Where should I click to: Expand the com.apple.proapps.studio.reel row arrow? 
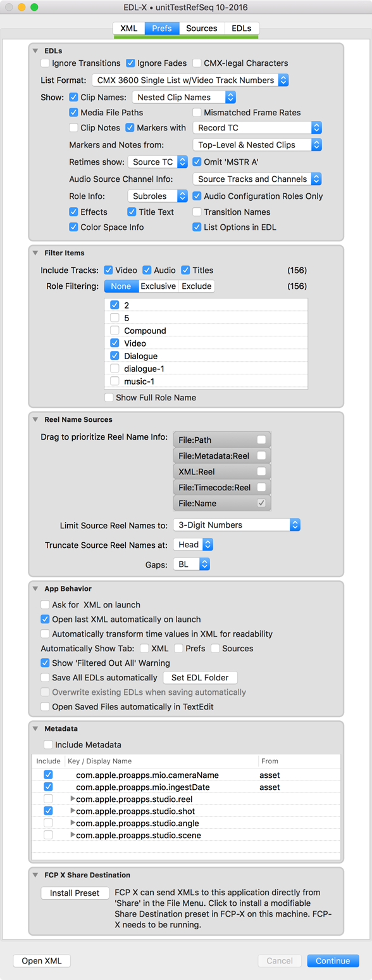tap(73, 799)
